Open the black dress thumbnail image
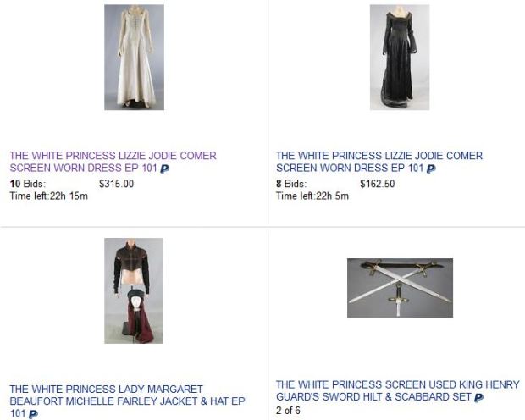The width and height of the screenshot is (525, 420). coord(400,58)
